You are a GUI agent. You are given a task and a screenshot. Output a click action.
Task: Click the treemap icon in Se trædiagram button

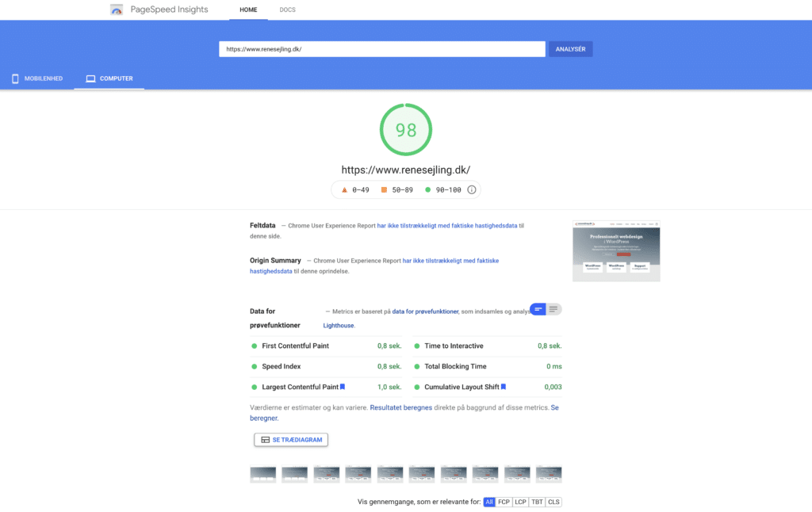pyautogui.click(x=264, y=440)
